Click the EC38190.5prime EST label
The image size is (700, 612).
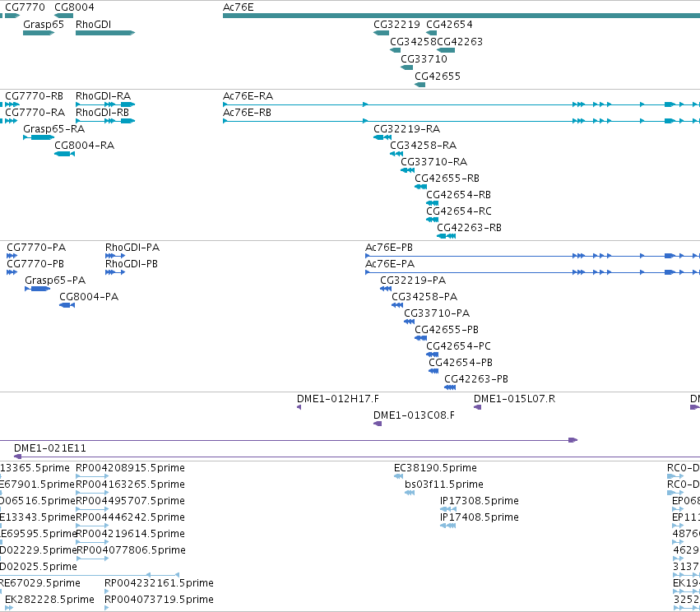[435, 468]
